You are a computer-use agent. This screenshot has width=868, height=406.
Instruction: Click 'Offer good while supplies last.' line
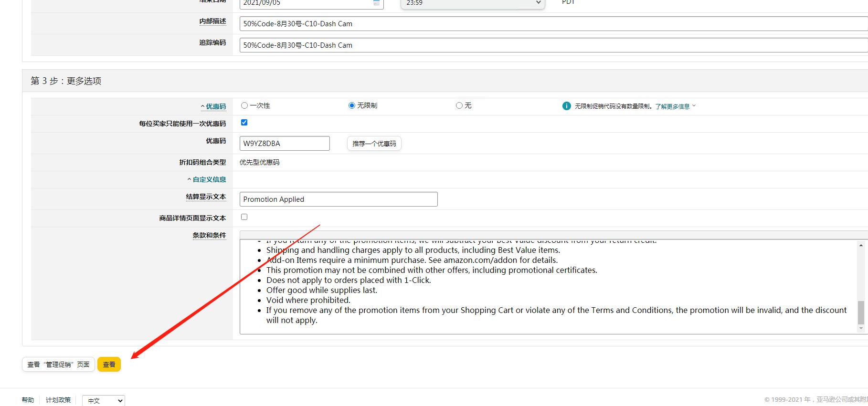322,290
